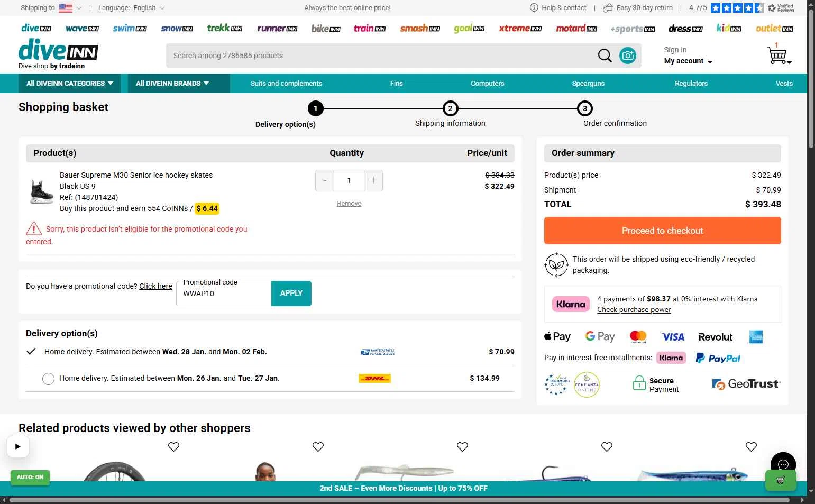Decrease quantity with minus button

click(325, 181)
